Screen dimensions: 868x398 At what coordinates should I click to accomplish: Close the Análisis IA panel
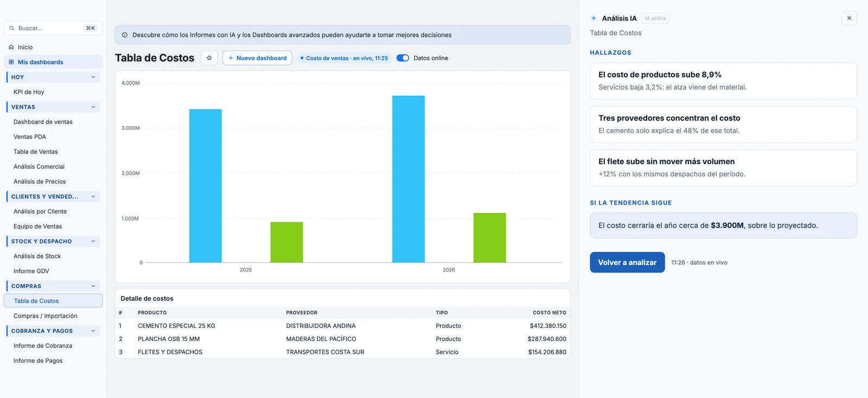(849, 18)
